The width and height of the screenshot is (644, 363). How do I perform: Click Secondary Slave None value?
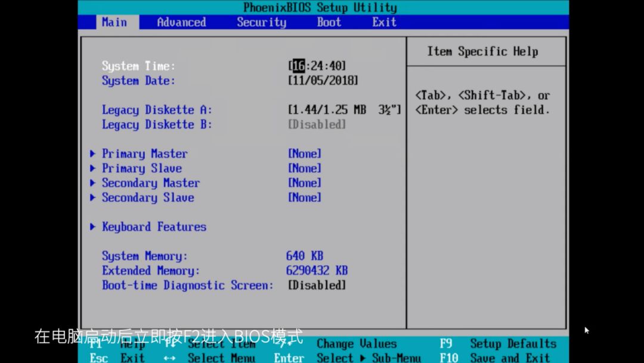point(304,198)
